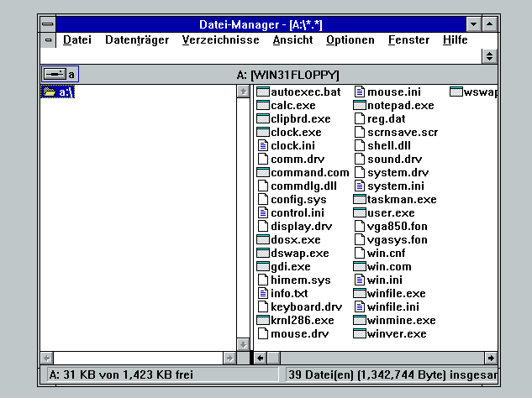Click the win.com file name
The height and width of the screenshot is (398, 532).
389,267
